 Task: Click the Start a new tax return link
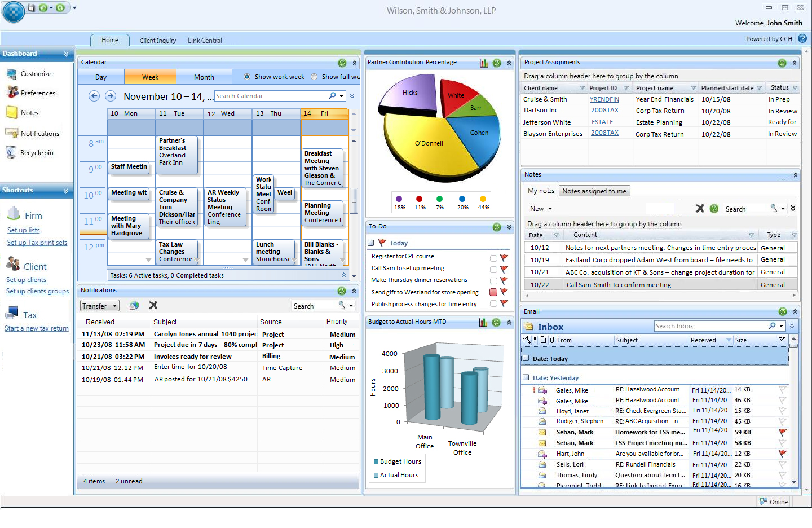click(37, 328)
